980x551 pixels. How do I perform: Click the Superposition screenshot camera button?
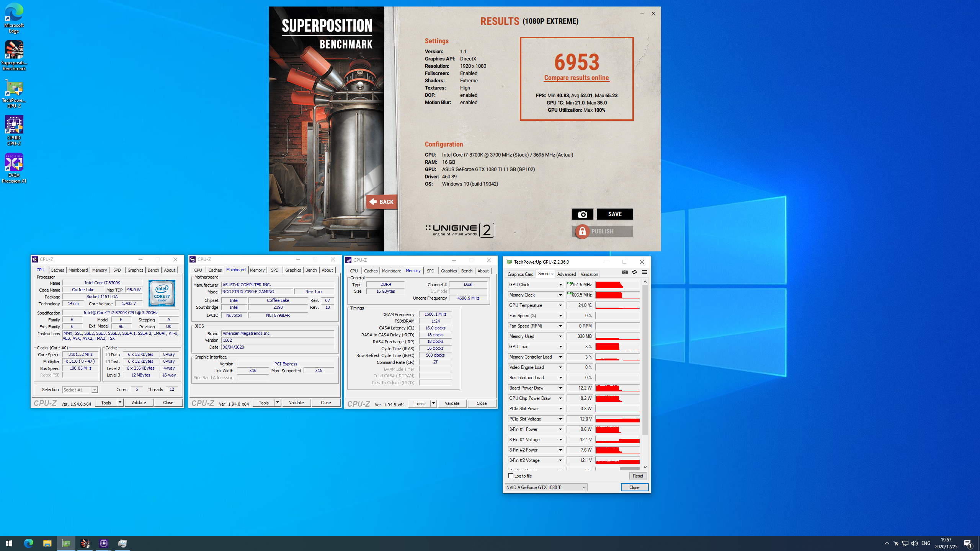pos(582,214)
